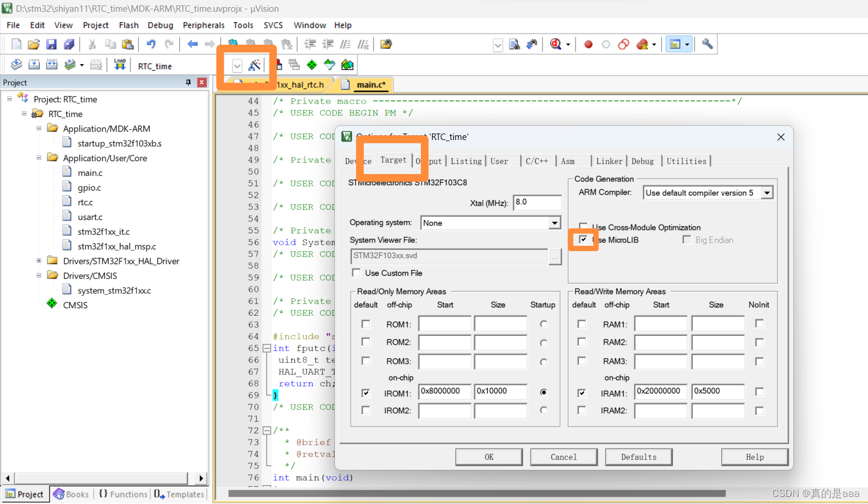Image resolution: width=868 pixels, height=504 pixels.
Task: Enable Use Cross-Module Optimization checkbox
Action: (583, 227)
